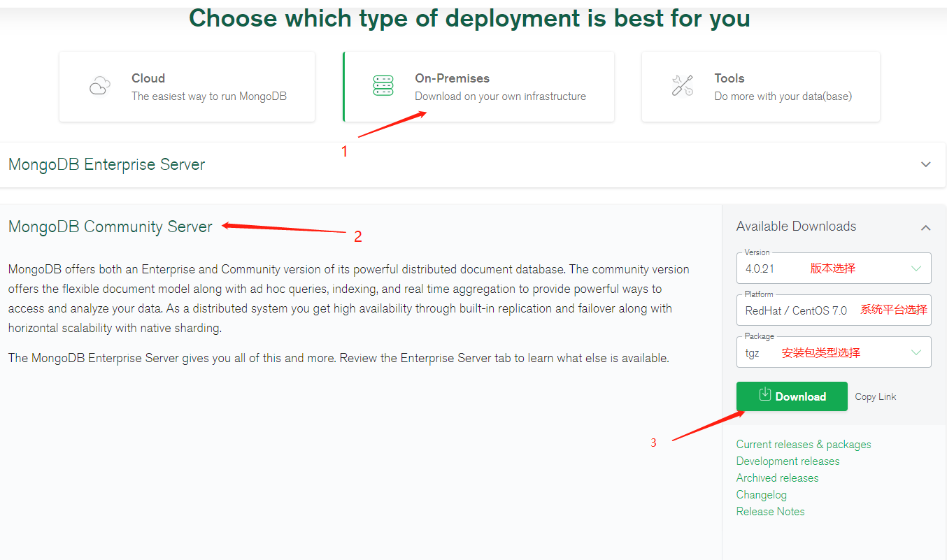Open Current releases & packages link
Screen dimensions: 947x560
(804, 445)
